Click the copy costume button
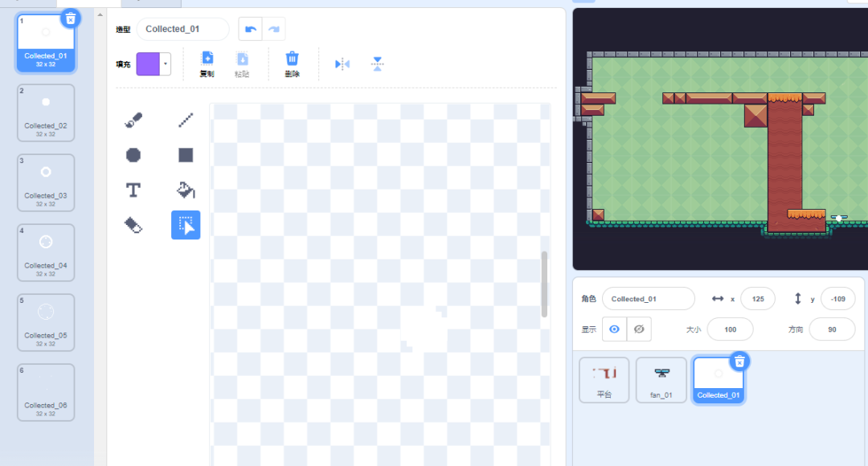 pos(207,63)
